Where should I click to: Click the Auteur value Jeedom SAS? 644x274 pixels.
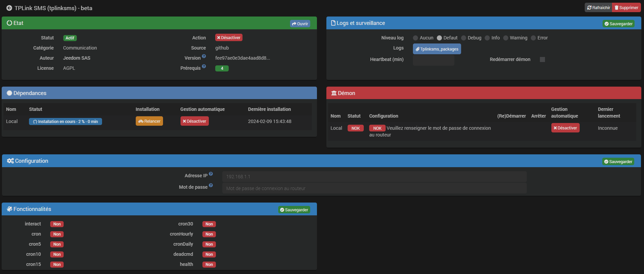(x=77, y=58)
